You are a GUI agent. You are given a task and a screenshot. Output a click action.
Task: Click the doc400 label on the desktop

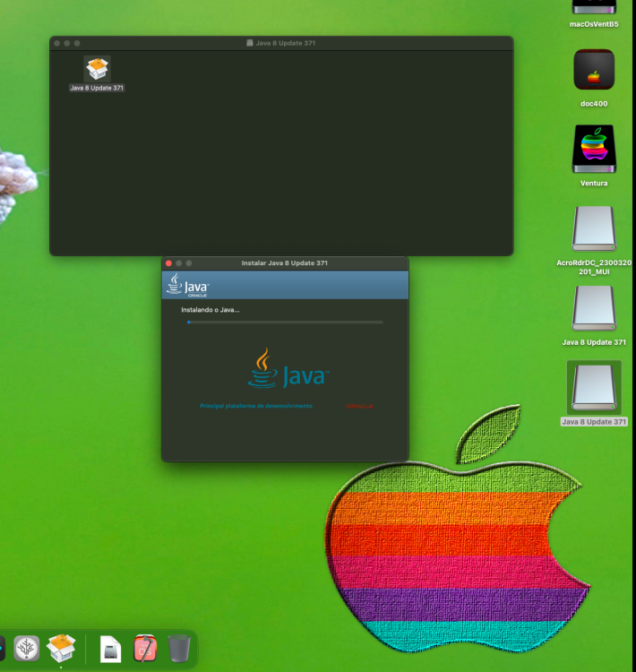[594, 104]
